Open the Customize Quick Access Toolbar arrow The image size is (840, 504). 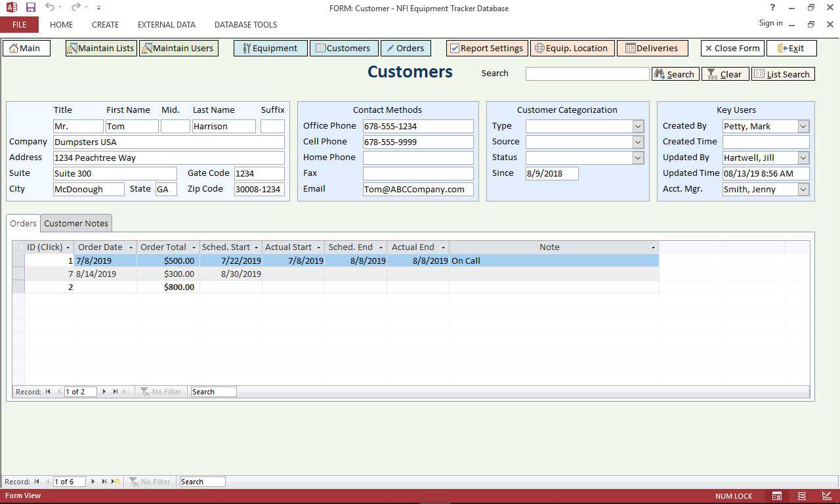[98, 8]
